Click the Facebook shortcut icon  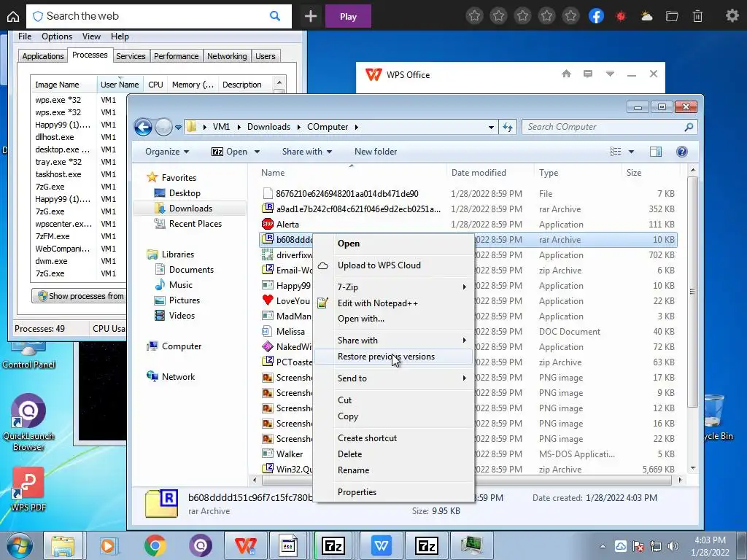click(x=596, y=16)
